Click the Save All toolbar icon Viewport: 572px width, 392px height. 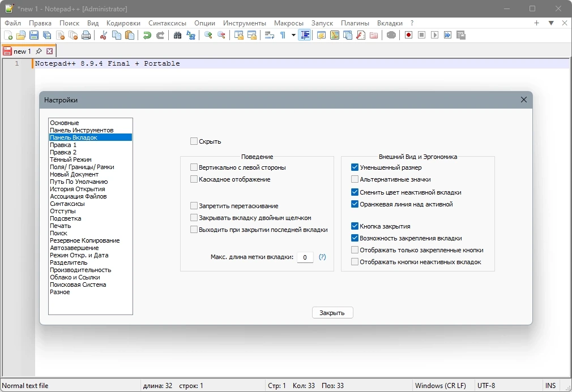[x=47, y=35]
